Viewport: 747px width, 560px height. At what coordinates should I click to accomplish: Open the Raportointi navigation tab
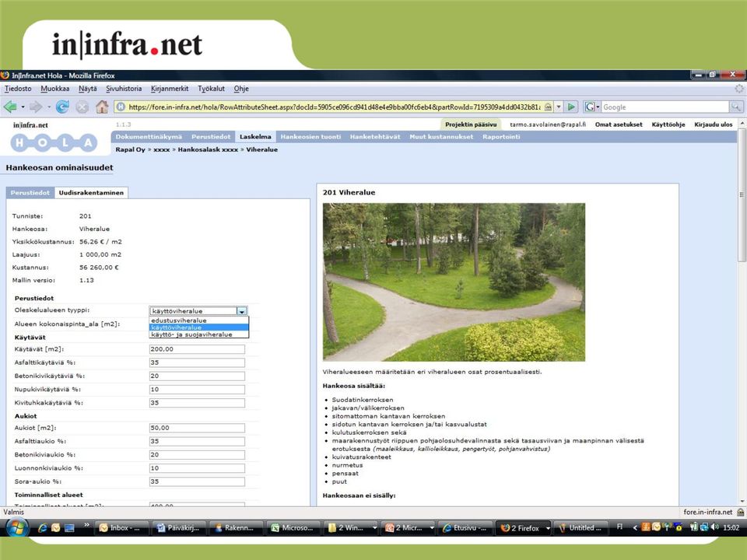coord(501,137)
